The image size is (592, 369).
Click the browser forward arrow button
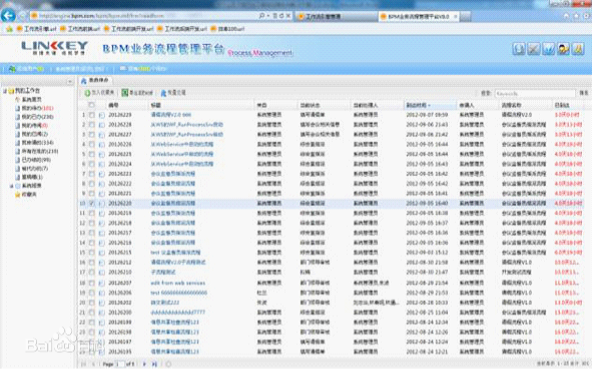(23, 16)
